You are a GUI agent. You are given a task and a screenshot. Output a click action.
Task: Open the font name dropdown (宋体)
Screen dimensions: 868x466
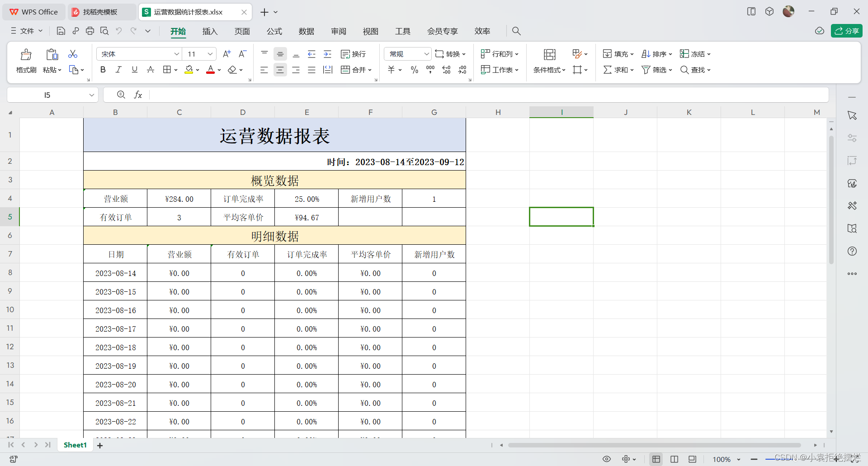tap(177, 54)
